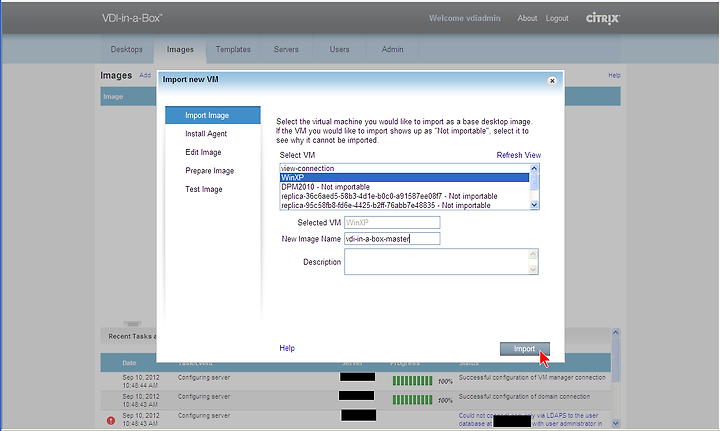Select the Edit Image step

[x=203, y=152]
